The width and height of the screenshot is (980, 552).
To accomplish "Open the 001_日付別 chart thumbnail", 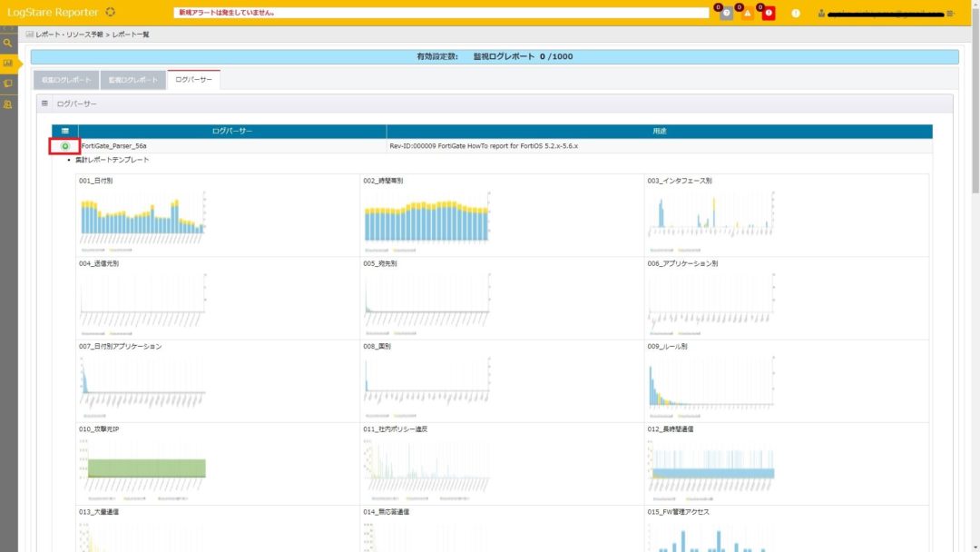I will pyautogui.click(x=142, y=221).
